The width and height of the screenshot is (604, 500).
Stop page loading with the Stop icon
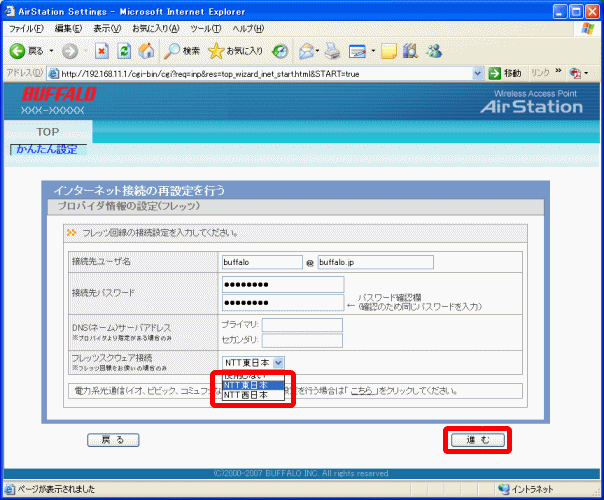click(102, 51)
